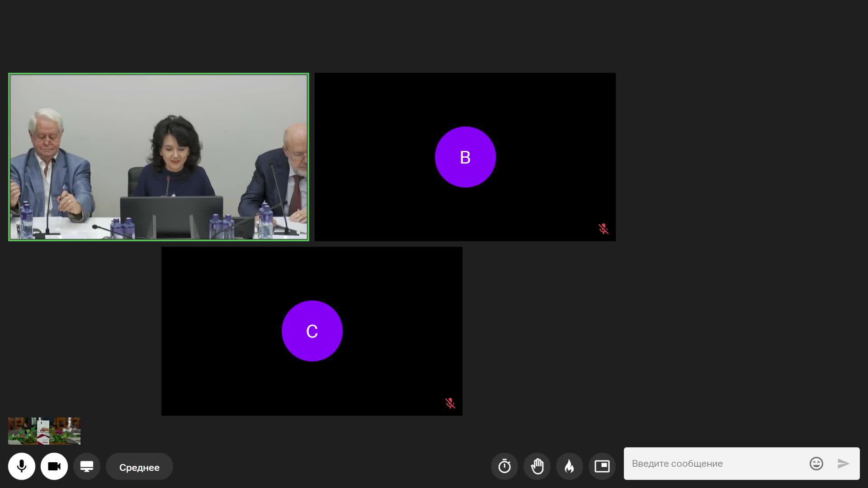The width and height of the screenshot is (868, 488).
Task: Toggle picture-in-picture layout icon
Action: (x=602, y=466)
